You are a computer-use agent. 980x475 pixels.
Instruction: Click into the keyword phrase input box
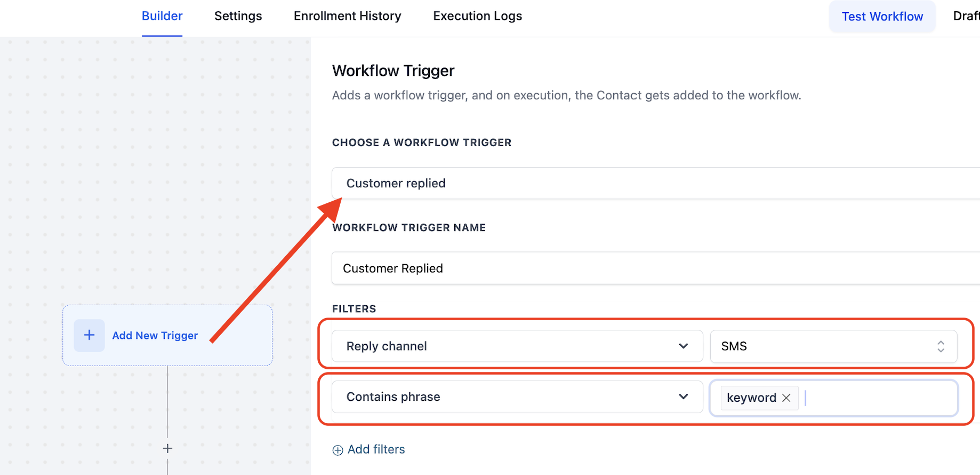pyautogui.click(x=880, y=398)
